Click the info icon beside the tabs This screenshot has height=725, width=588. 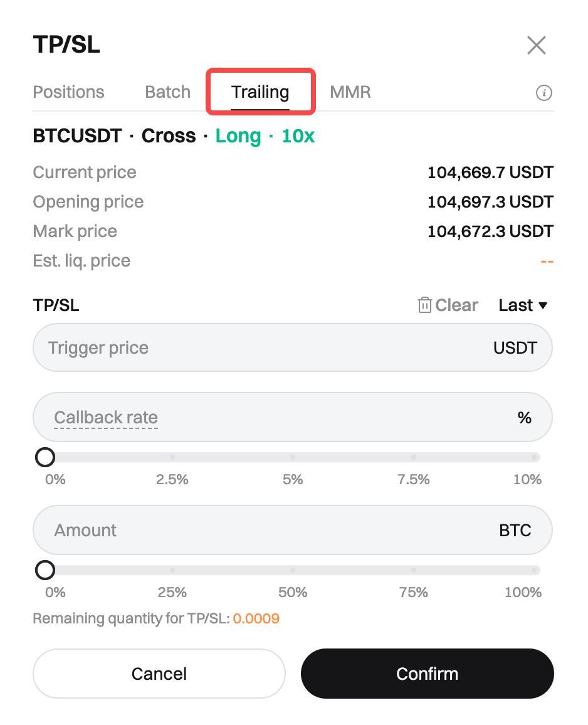point(543,93)
